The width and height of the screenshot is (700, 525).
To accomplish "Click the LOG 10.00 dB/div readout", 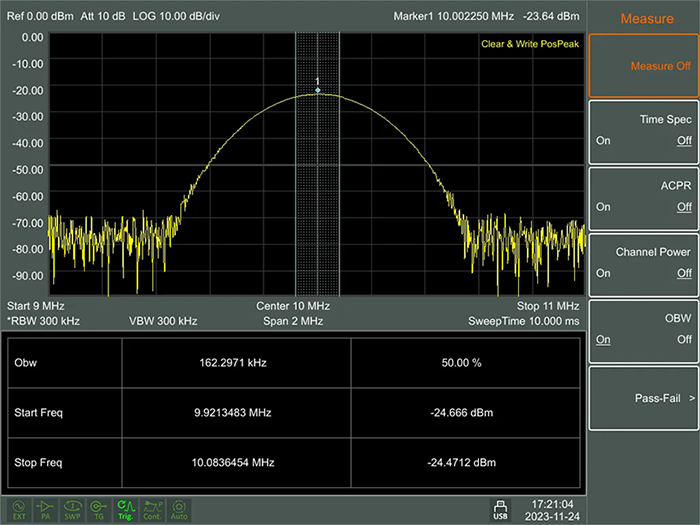I will [176, 16].
